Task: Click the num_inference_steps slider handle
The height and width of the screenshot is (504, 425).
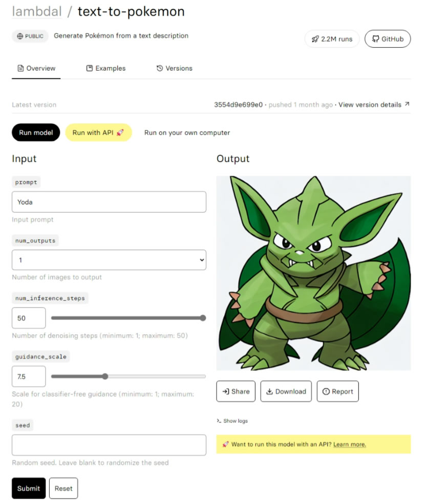Action: 203,318
